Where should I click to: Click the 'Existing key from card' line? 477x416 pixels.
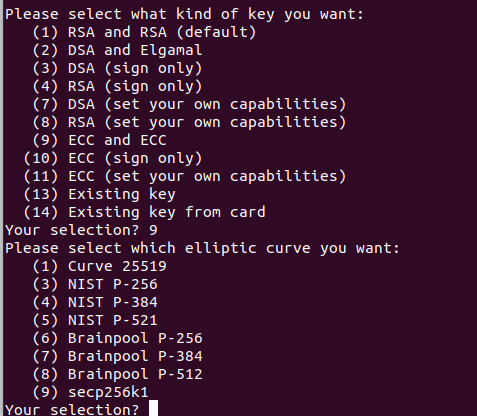(x=144, y=212)
